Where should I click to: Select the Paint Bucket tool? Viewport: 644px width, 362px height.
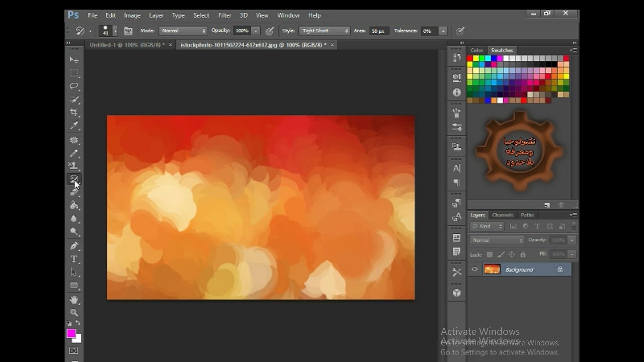tap(74, 205)
